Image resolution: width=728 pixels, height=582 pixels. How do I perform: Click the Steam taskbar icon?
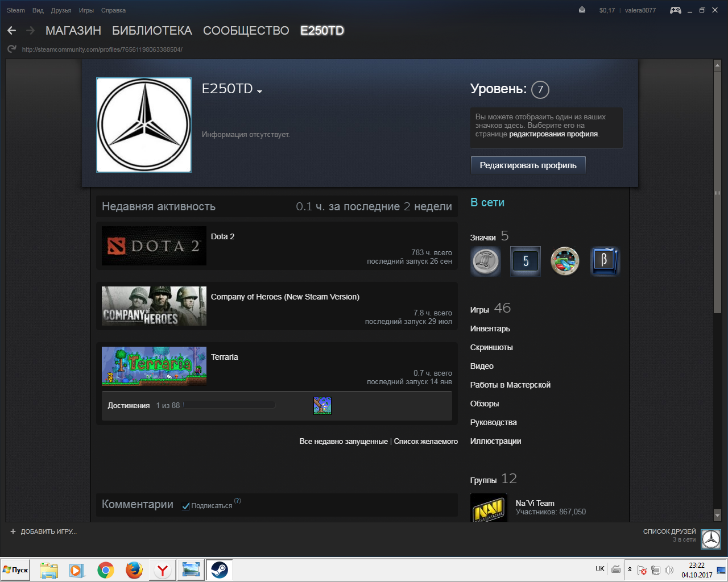220,569
